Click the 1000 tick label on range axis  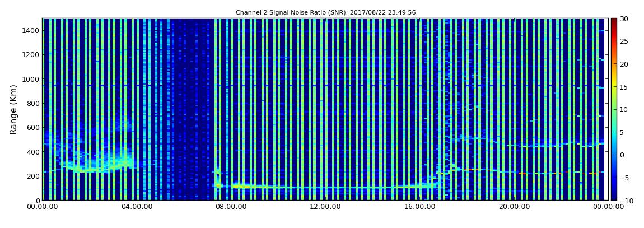[30, 79]
